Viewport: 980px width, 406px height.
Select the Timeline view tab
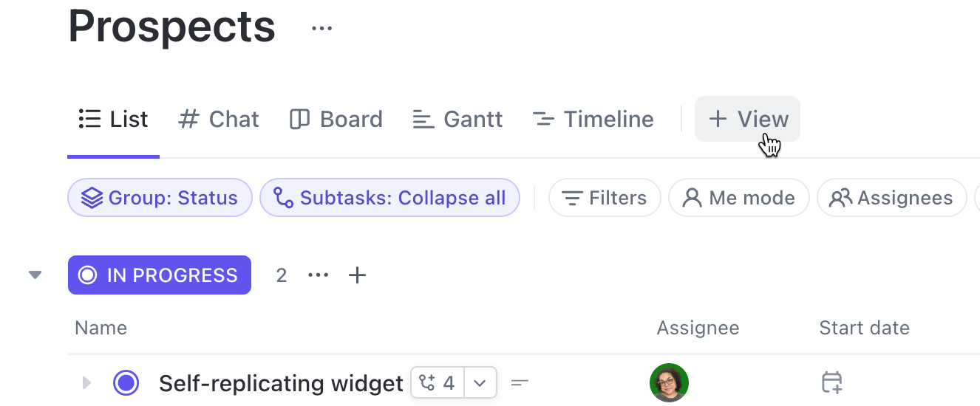coord(593,120)
